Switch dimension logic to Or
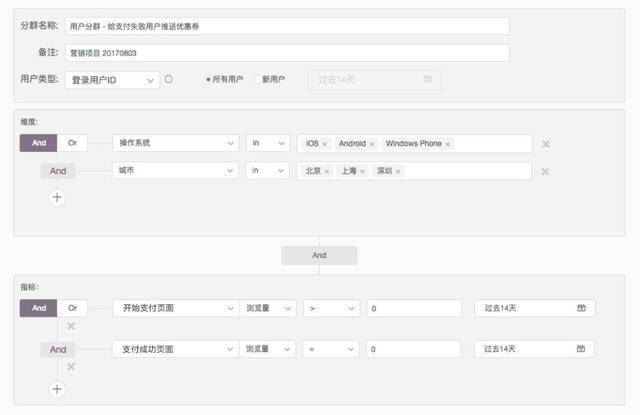The width and height of the screenshot is (640, 415). [x=72, y=143]
